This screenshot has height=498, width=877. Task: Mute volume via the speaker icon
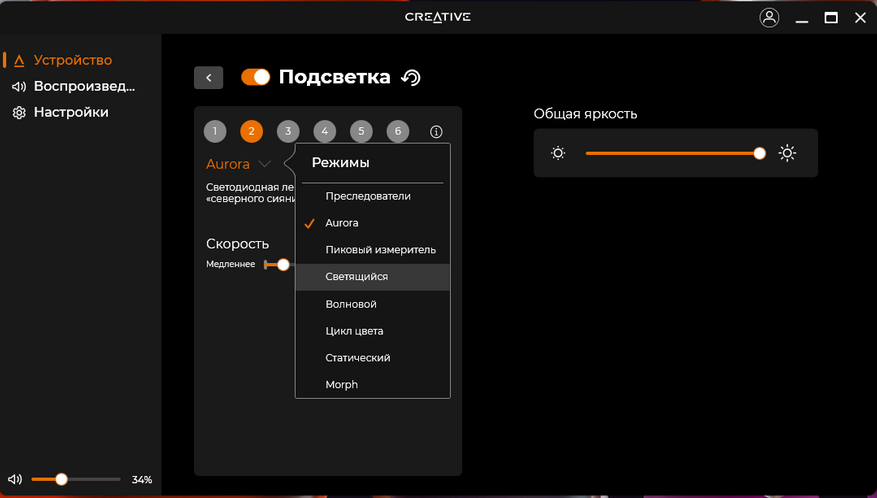coord(15,479)
